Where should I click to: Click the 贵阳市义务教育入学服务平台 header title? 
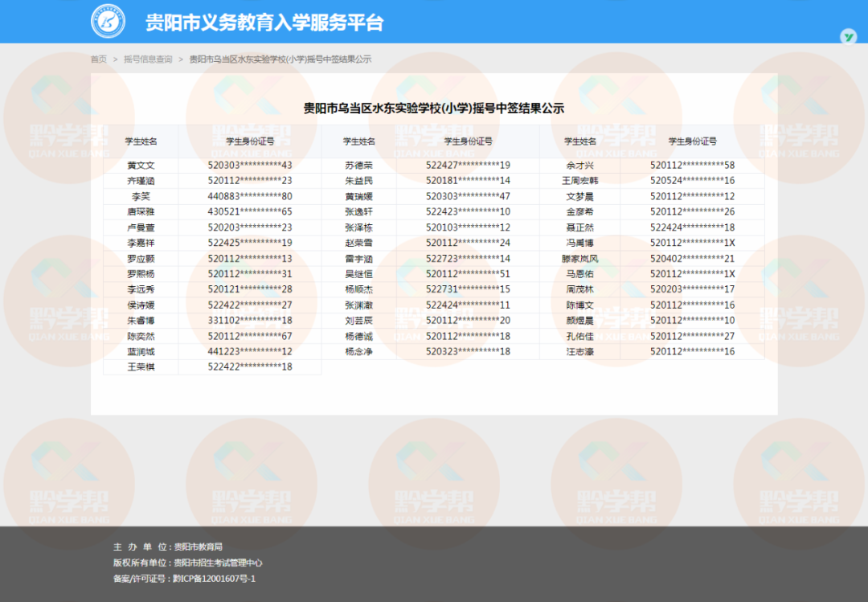tap(264, 23)
